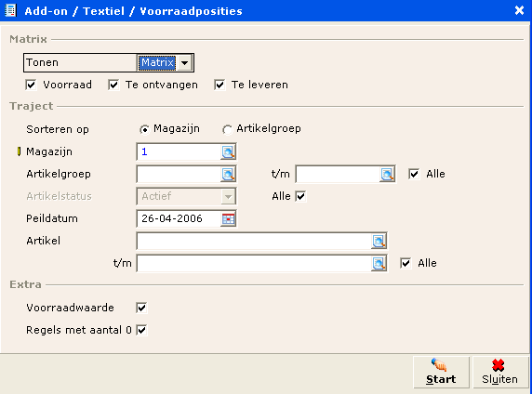Toggle the Te leveren checkbox

219,85
